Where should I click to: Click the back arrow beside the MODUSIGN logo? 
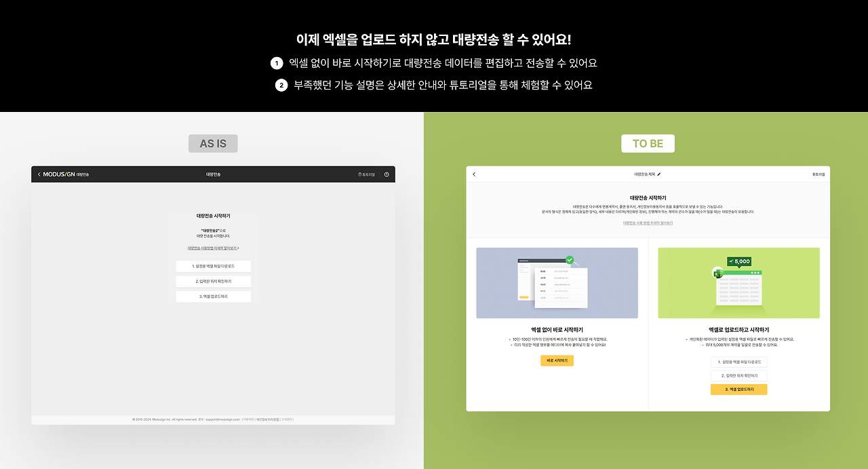39,174
